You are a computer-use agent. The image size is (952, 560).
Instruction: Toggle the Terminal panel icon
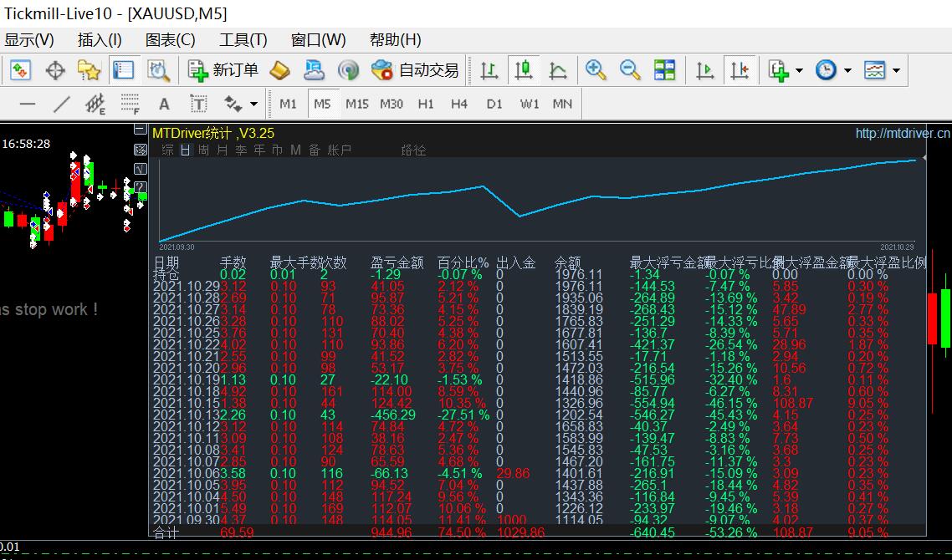click(x=124, y=70)
